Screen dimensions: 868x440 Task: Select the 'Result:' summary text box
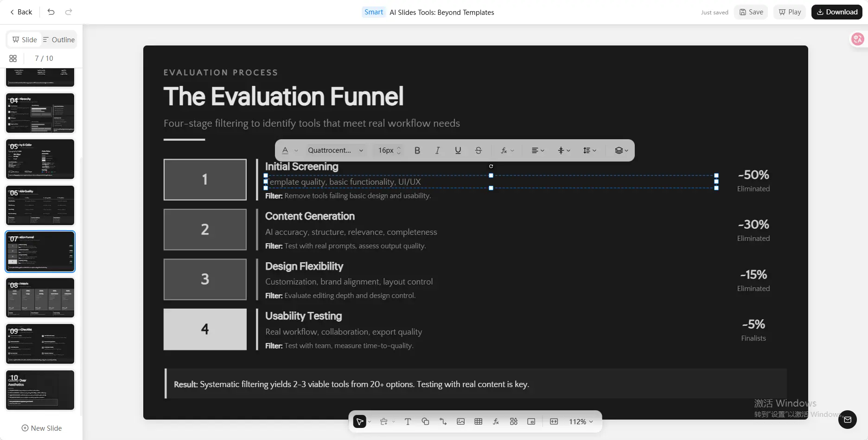[476, 384]
